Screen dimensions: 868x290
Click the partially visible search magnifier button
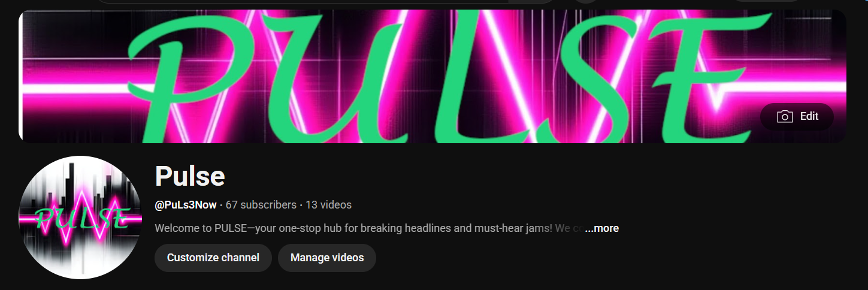pos(532,1)
